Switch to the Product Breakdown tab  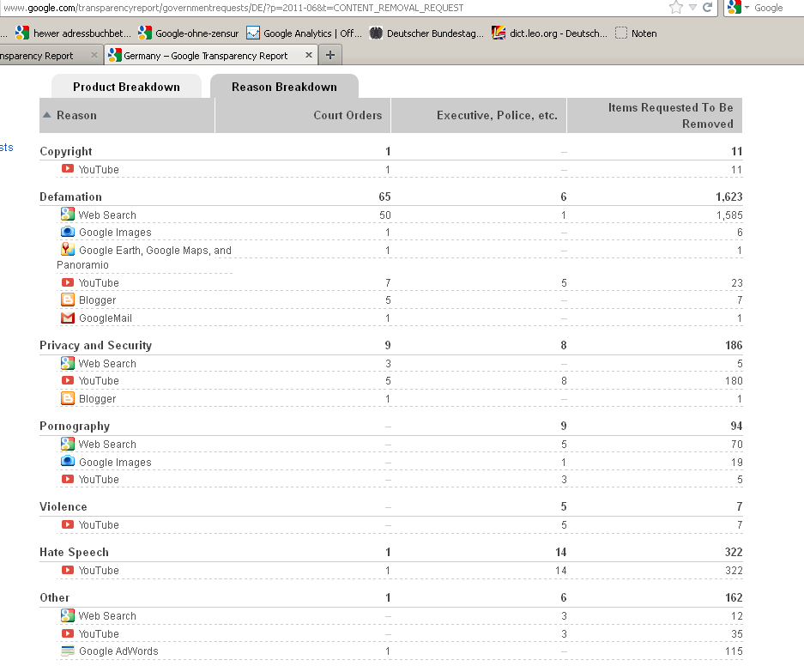pos(126,87)
